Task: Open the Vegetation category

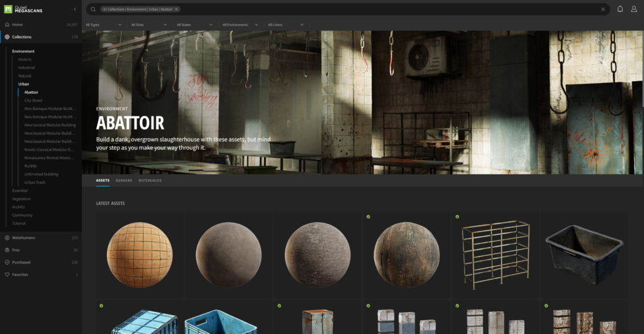Action: pyautogui.click(x=21, y=199)
